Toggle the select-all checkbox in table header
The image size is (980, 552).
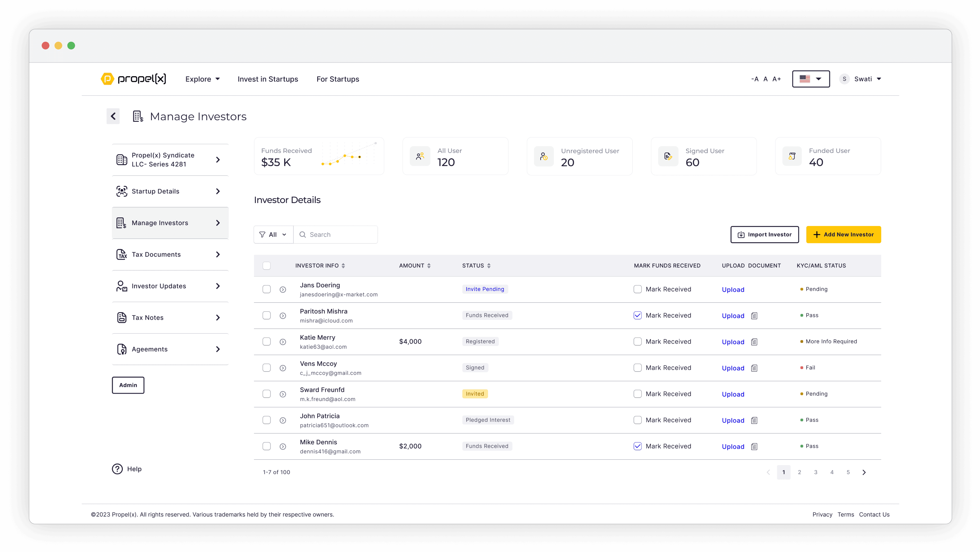click(266, 266)
